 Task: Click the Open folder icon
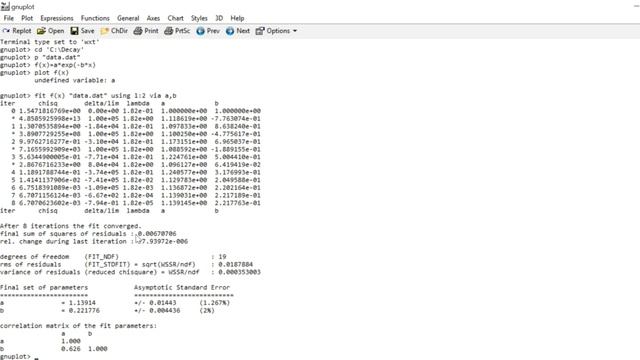tap(41, 31)
